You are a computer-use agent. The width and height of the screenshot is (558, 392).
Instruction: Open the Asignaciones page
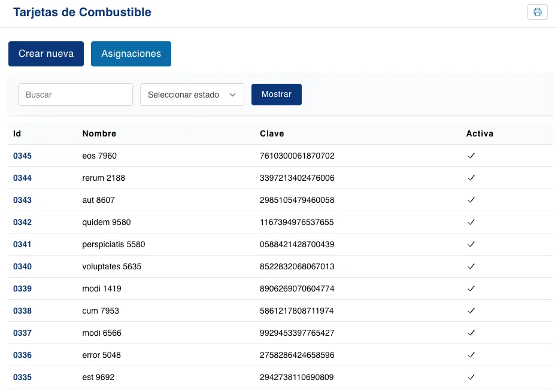131,54
